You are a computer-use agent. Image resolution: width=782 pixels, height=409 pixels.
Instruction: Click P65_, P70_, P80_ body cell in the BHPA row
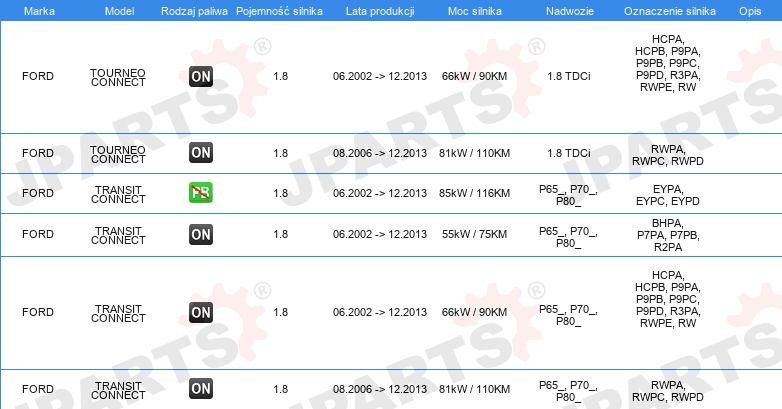pos(569,237)
